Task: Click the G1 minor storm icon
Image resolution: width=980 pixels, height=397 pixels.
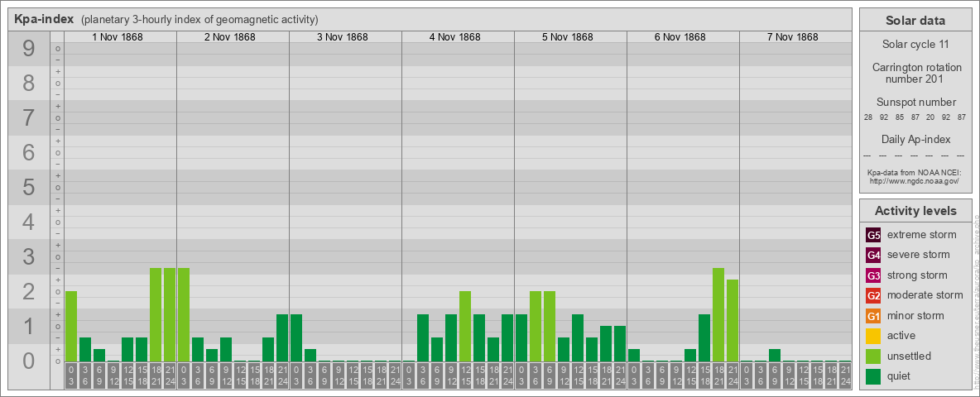Action: (873, 316)
